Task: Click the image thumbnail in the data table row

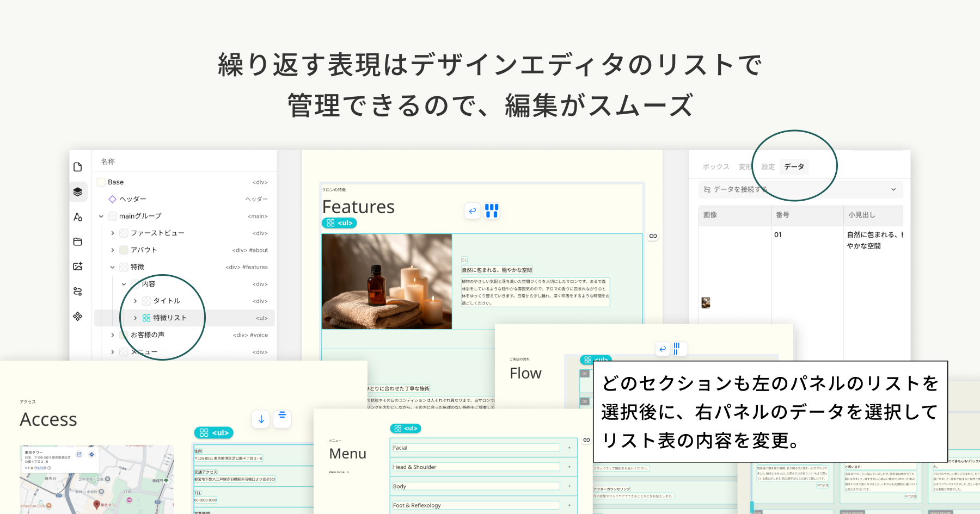Action: [706, 302]
